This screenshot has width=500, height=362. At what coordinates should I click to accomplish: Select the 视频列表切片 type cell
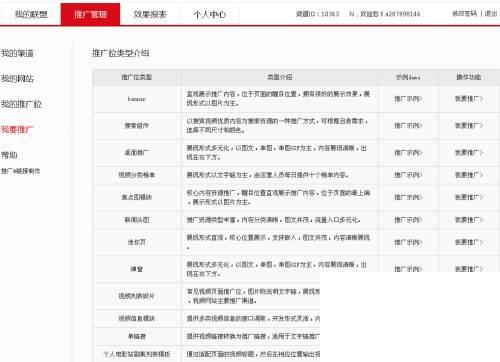(x=137, y=296)
